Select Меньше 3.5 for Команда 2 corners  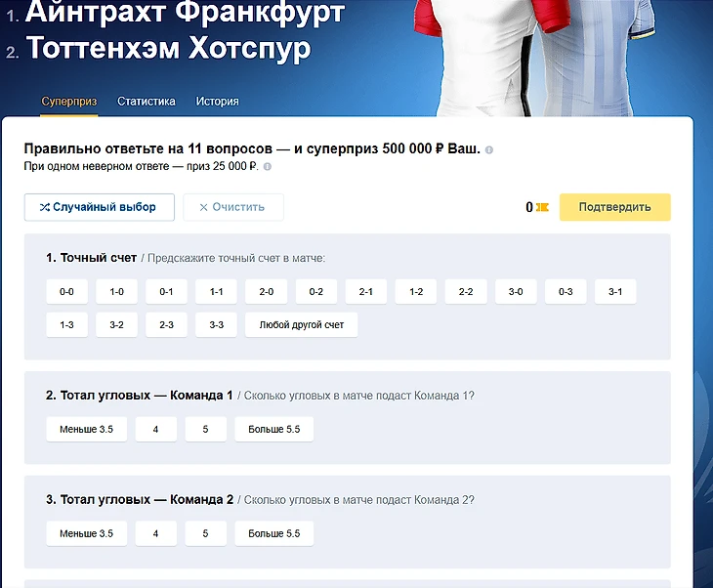pyautogui.click(x=86, y=533)
